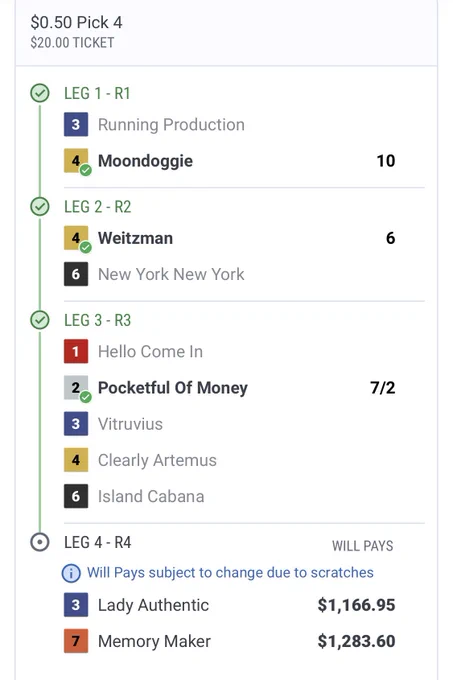Click the number 2 badge for Pocketful Of Money

pos(76,388)
